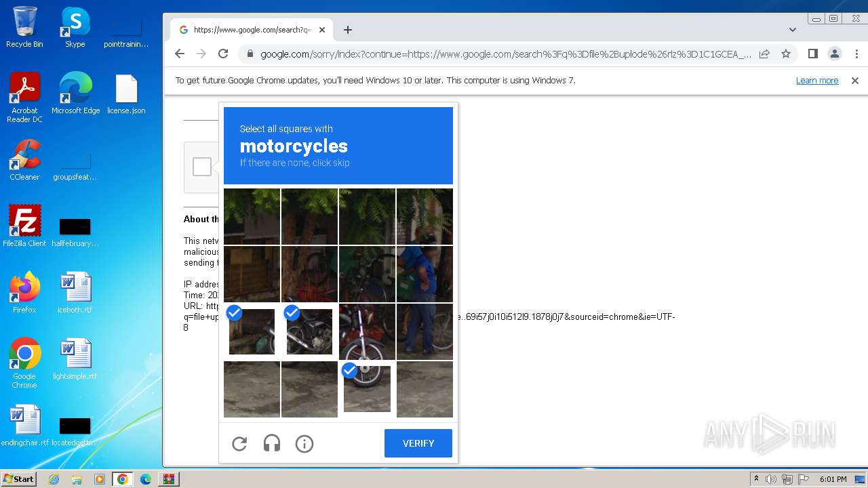Open network status tray icon
This screenshot has height=488, width=868.
[x=787, y=479]
